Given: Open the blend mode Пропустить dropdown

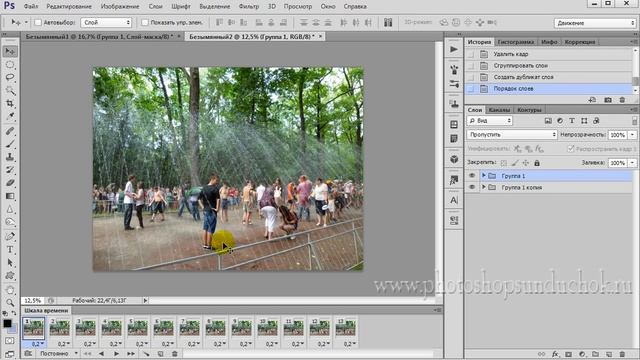Looking at the screenshot, I should coord(512,134).
